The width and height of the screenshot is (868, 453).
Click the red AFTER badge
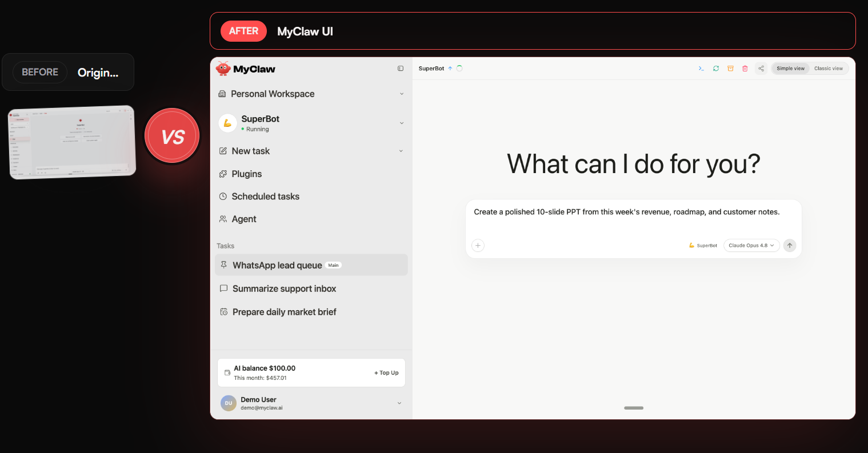(243, 31)
